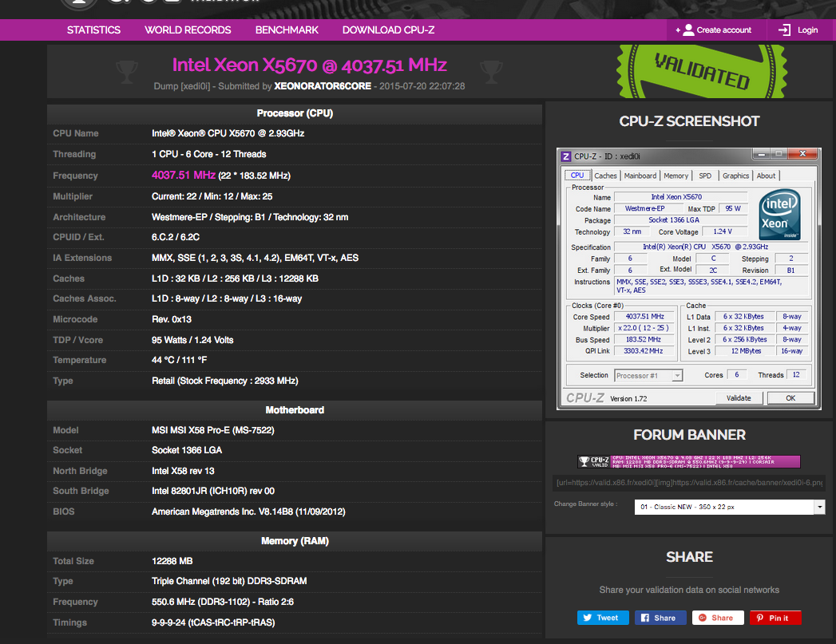Click the Google Plus Share button
This screenshot has width=836, height=644.
point(718,618)
